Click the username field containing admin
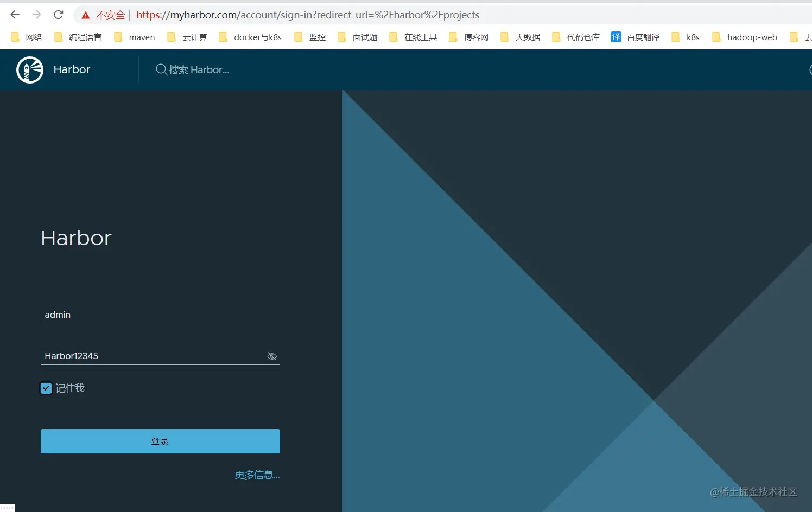 coord(160,315)
